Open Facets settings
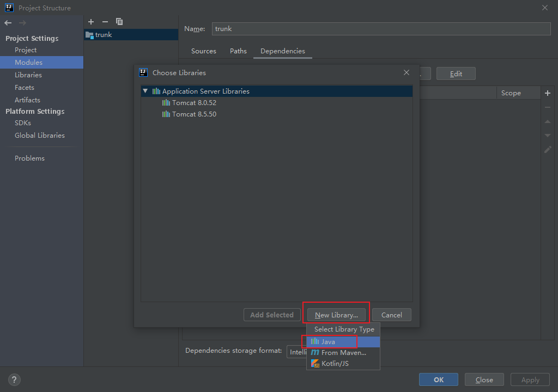Image resolution: width=558 pixels, height=392 pixels. coord(24,88)
